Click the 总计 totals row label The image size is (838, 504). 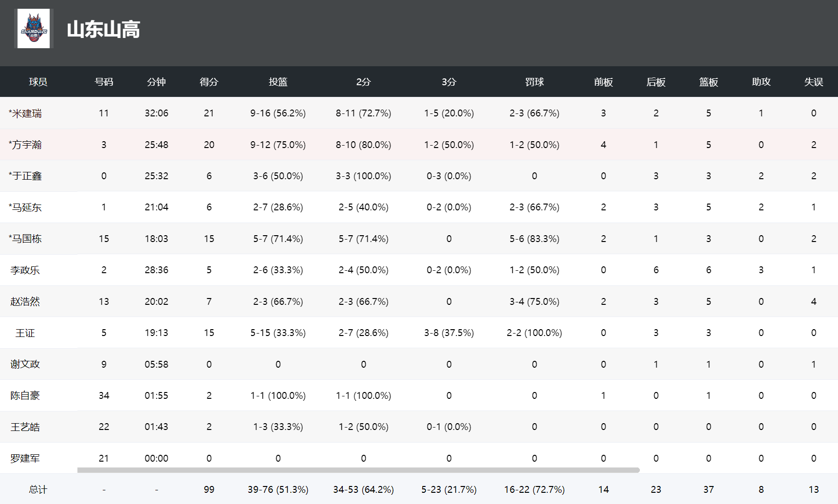pos(38,489)
